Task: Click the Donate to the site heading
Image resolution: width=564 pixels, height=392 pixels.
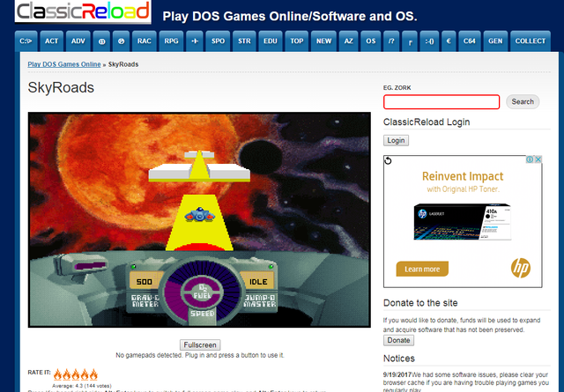Action: pyautogui.click(x=420, y=303)
